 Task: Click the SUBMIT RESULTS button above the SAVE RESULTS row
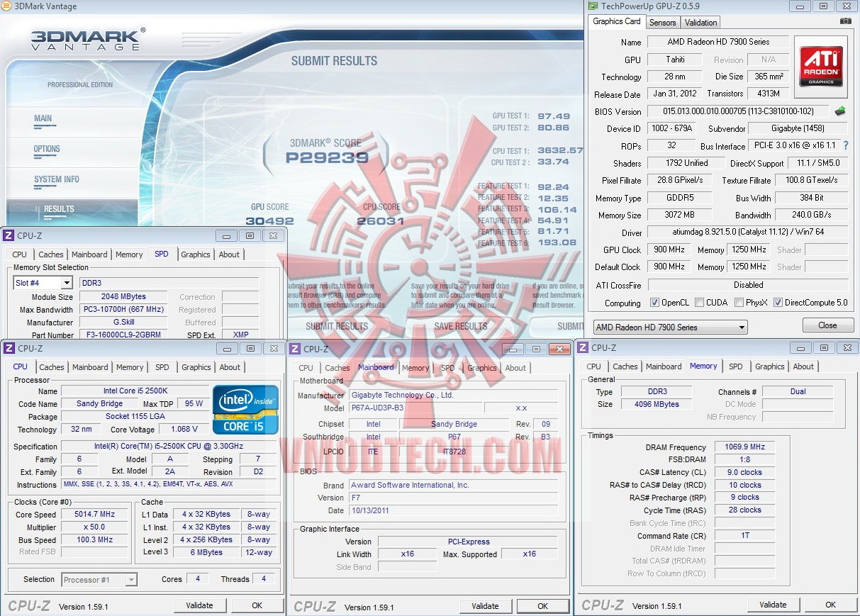coord(337,326)
